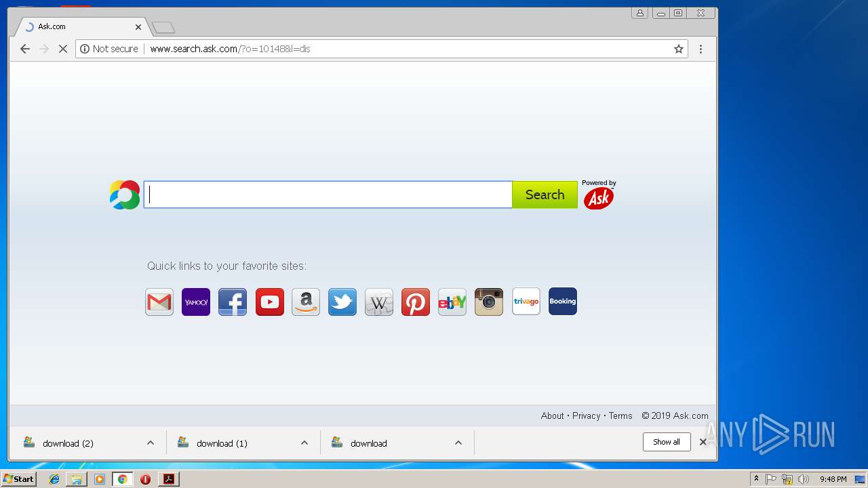Viewport: 868px width, 488px height.
Task: Click the address bar URL
Action: pyautogui.click(x=230, y=49)
